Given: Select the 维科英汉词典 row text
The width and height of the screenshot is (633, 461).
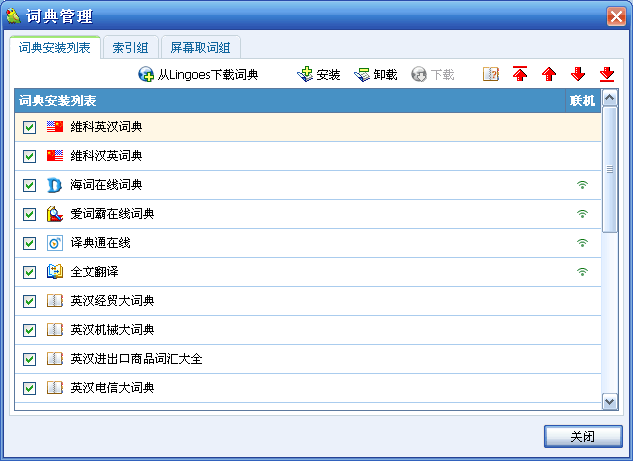Looking at the screenshot, I should point(107,127).
